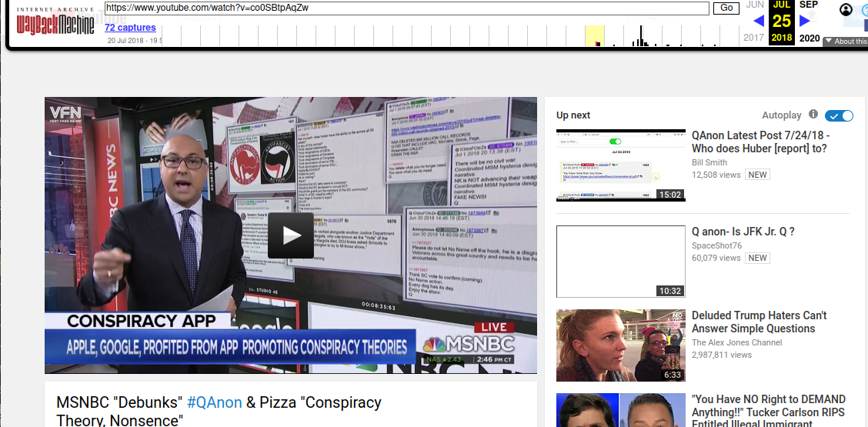Click NEW badge on QAnon Latest Post

coord(757,175)
